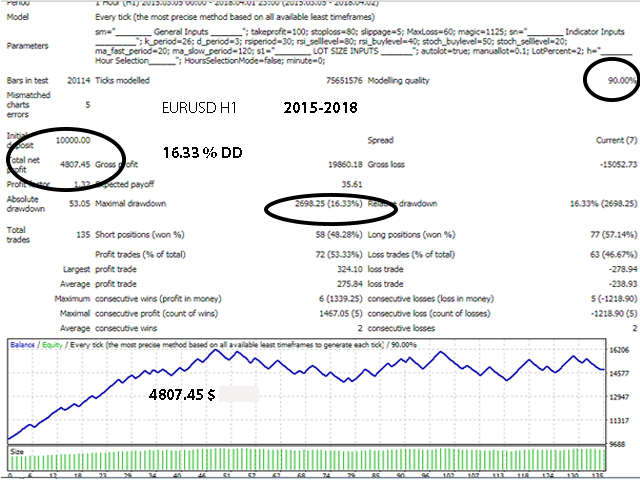Select Gross profit value 19860.18
Screen dimensions: 640x480
[x=345, y=164]
